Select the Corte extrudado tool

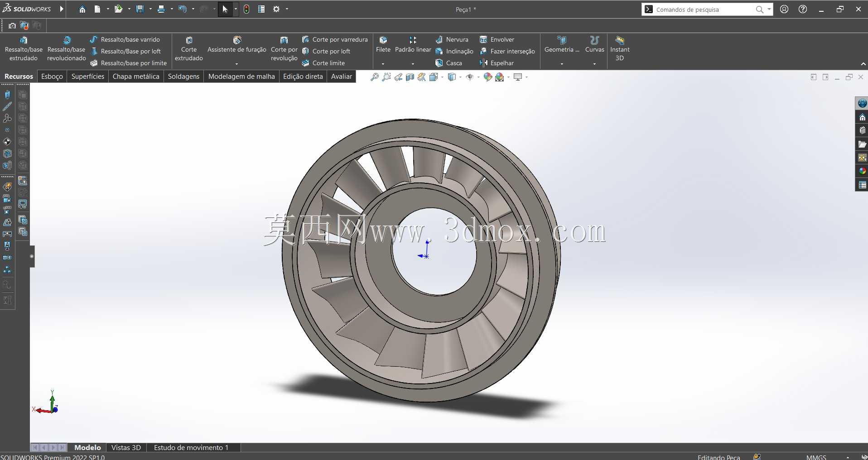click(189, 48)
